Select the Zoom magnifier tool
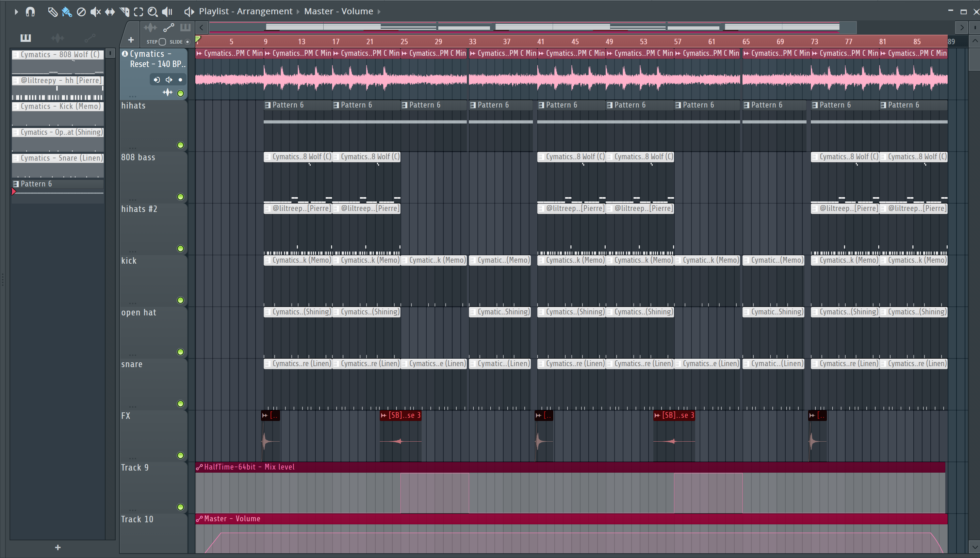The height and width of the screenshot is (558, 980). 152,12
